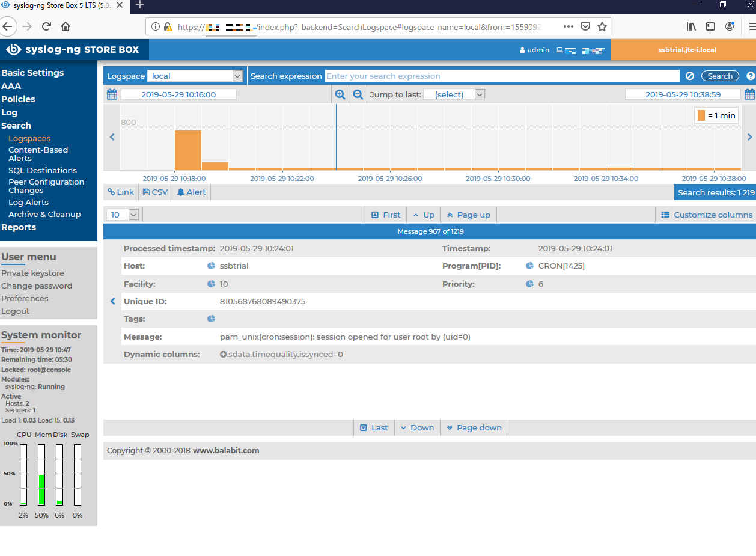Open page actions three dots menu

(x=568, y=26)
